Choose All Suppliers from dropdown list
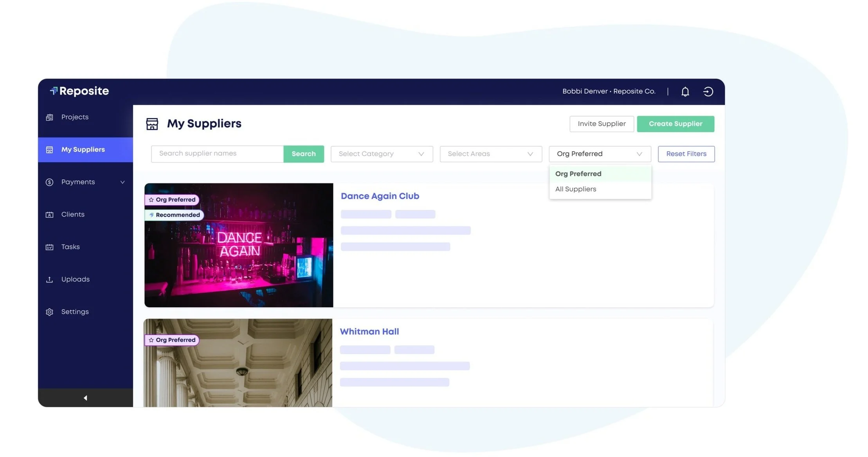Screen dimensions: 868x457 pyautogui.click(x=576, y=189)
